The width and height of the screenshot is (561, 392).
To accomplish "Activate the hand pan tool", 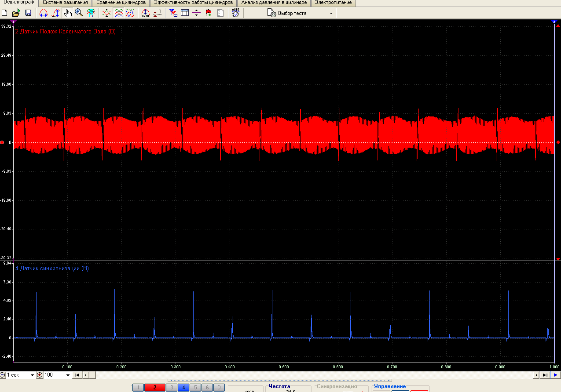I will (x=67, y=13).
